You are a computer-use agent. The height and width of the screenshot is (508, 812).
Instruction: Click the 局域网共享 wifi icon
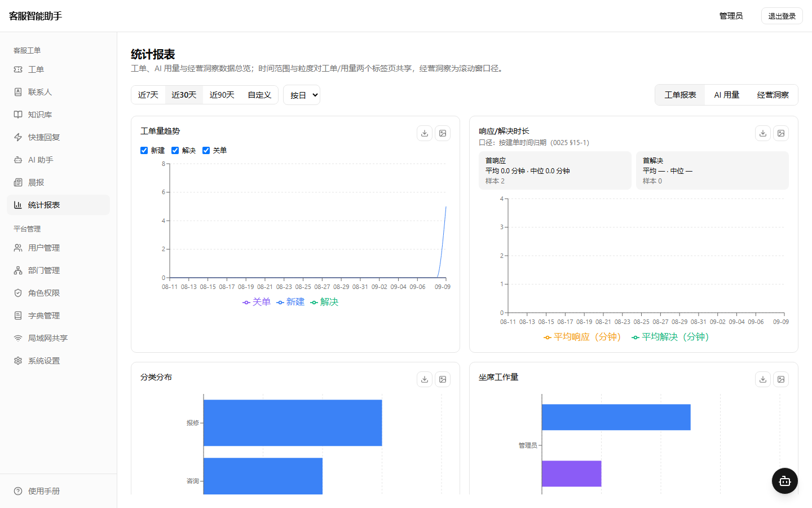(18, 338)
